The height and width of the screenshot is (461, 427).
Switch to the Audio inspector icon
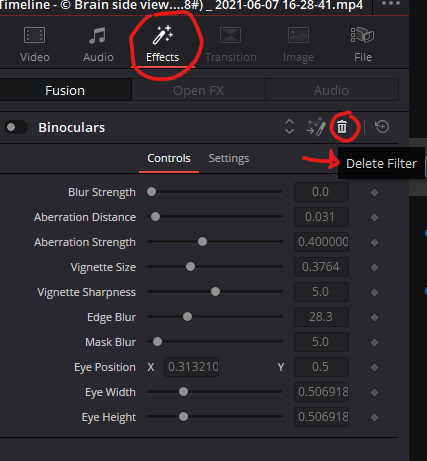coord(97,36)
